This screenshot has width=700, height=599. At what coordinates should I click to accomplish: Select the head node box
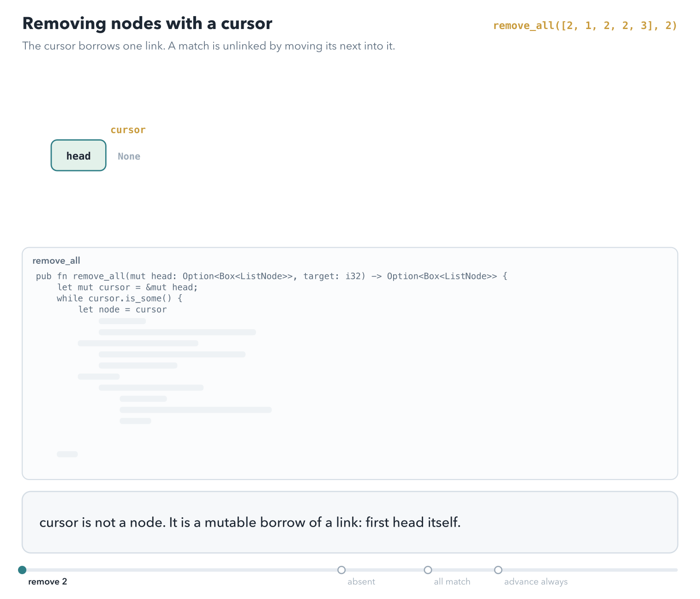click(78, 155)
